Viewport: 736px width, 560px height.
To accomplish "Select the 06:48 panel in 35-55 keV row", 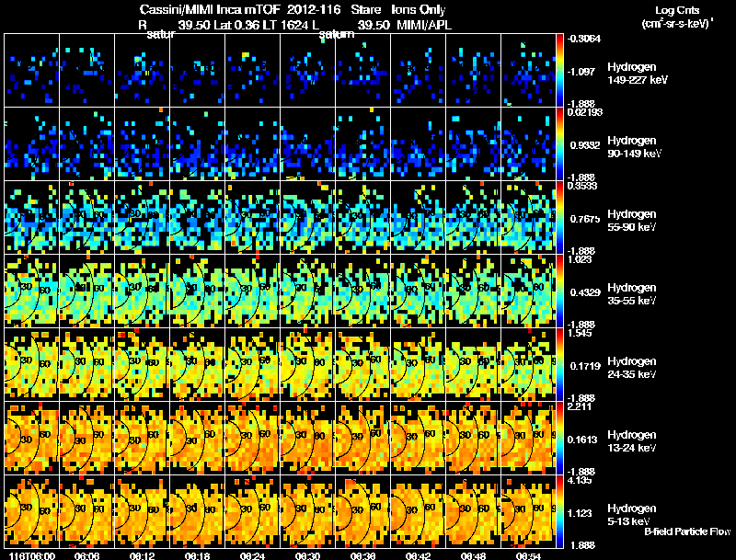I will coord(474,291).
